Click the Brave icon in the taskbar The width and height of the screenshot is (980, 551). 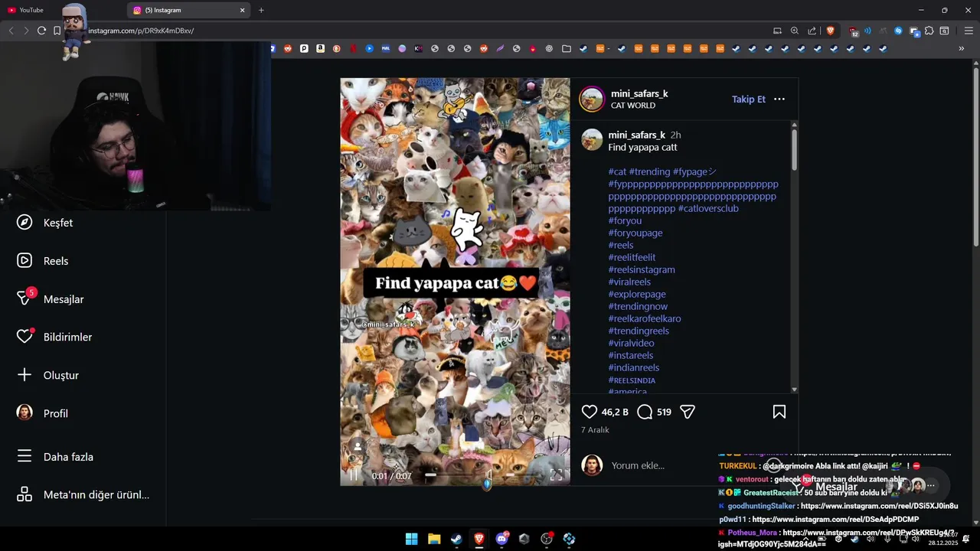point(479,539)
